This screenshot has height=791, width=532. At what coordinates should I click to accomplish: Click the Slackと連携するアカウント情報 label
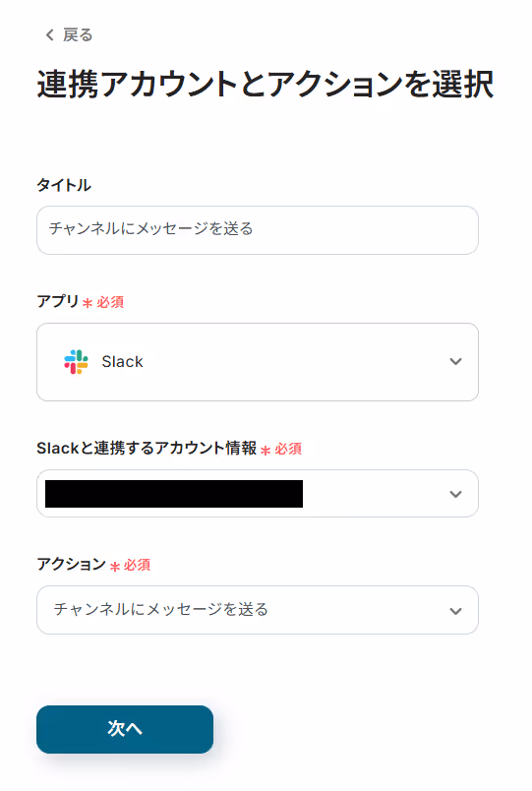tap(147, 448)
